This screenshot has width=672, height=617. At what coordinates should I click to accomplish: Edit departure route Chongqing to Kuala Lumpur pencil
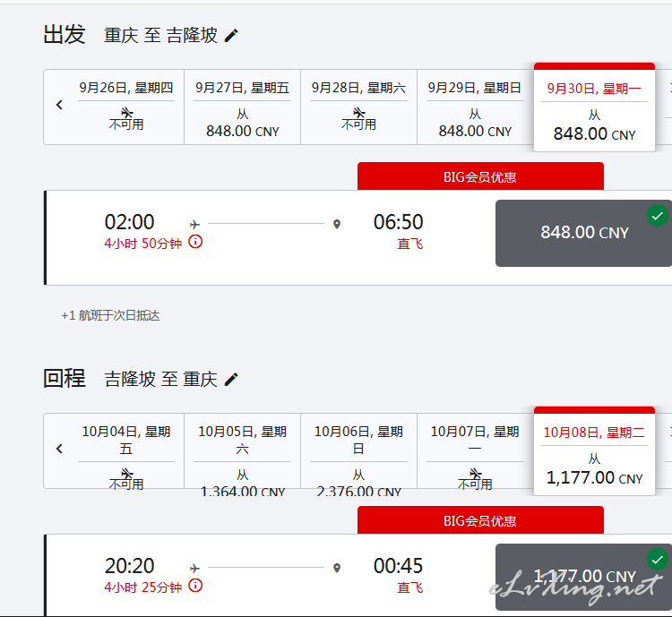[231, 36]
